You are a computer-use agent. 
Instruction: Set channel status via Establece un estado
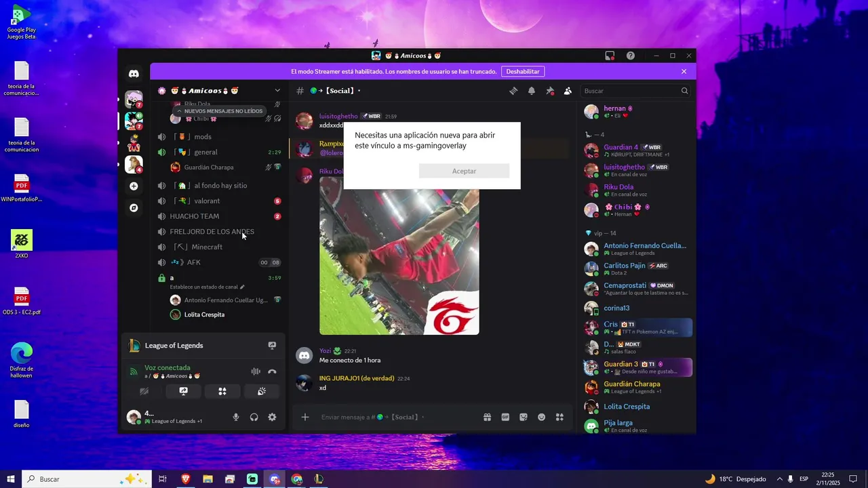(x=208, y=287)
